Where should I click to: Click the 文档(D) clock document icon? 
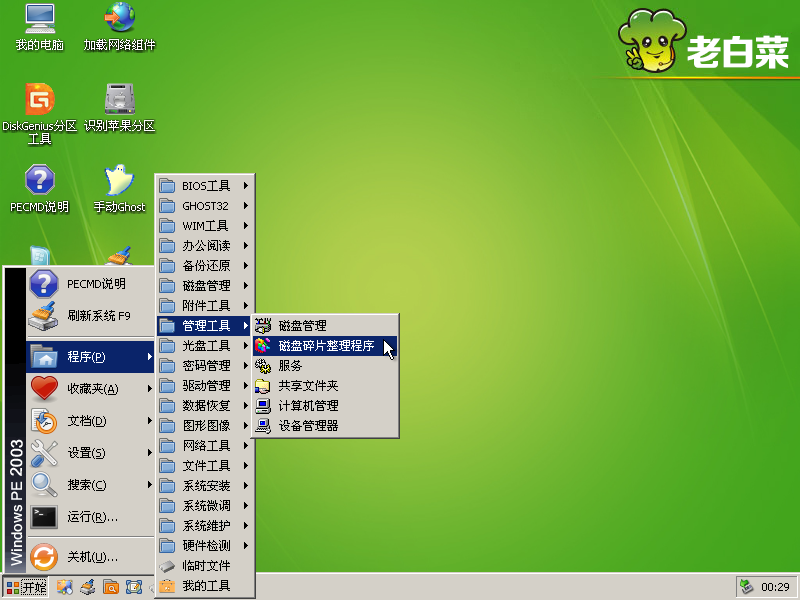[x=44, y=421]
